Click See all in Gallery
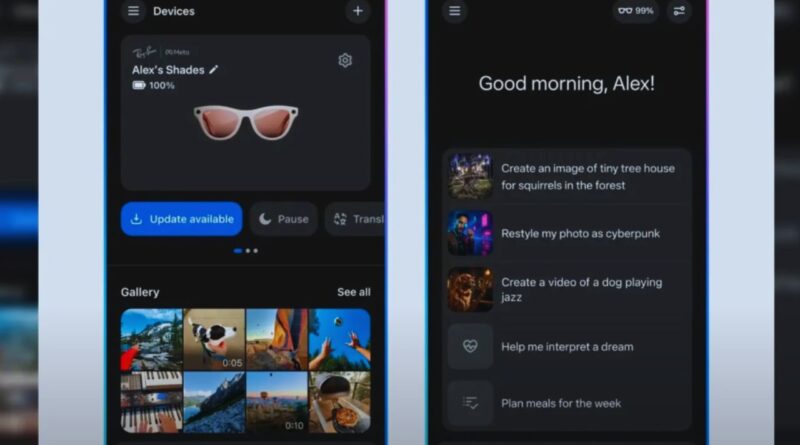The height and width of the screenshot is (445, 800). pyautogui.click(x=353, y=292)
